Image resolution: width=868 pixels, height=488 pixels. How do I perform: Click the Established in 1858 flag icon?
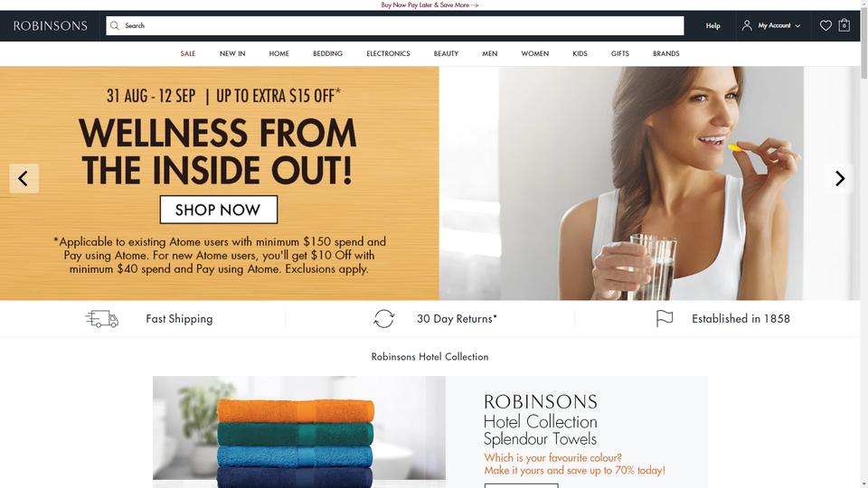tap(665, 319)
